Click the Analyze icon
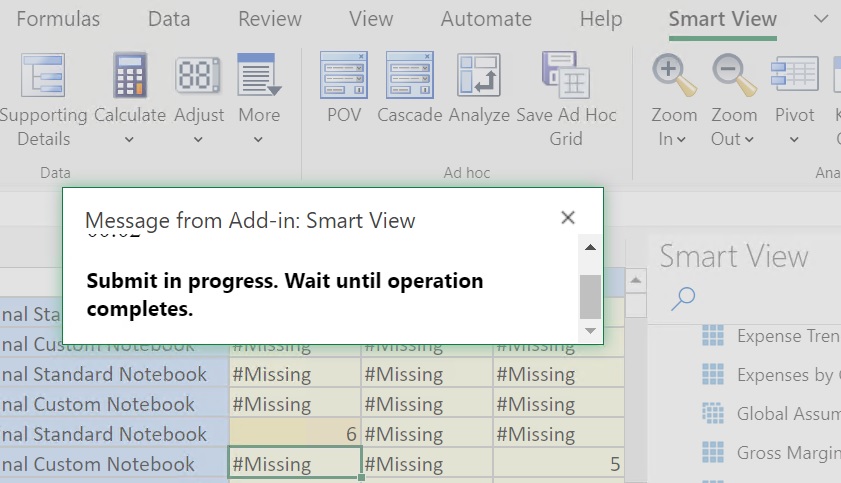The width and height of the screenshot is (841, 483). click(x=479, y=75)
